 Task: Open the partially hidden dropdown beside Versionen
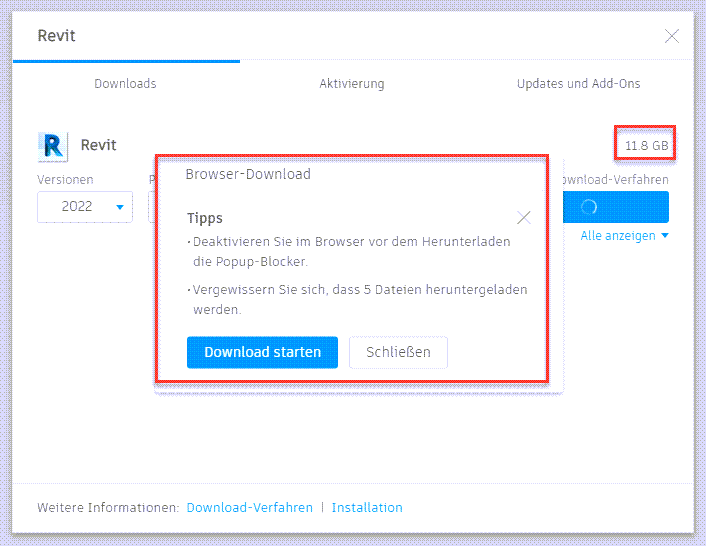(x=151, y=207)
